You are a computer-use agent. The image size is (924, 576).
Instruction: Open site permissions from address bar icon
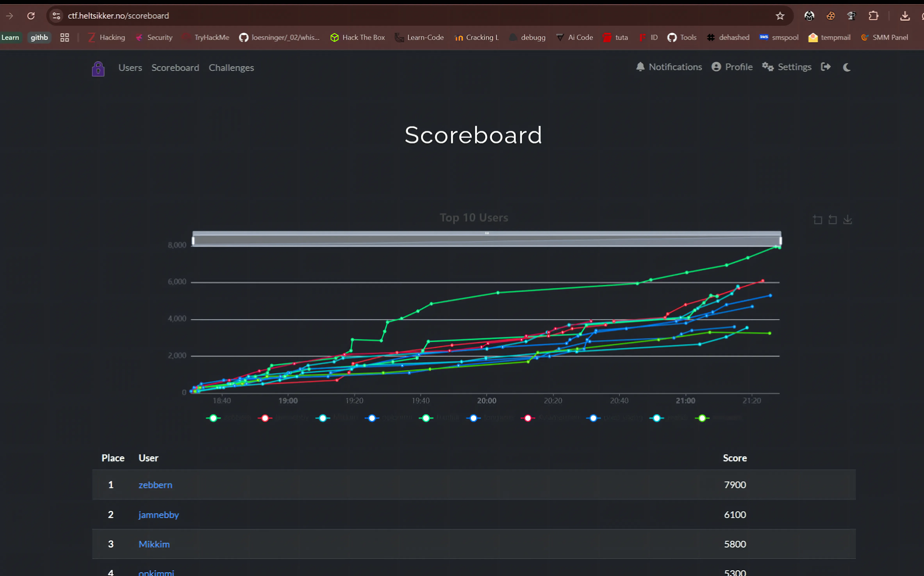pos(56,16)
